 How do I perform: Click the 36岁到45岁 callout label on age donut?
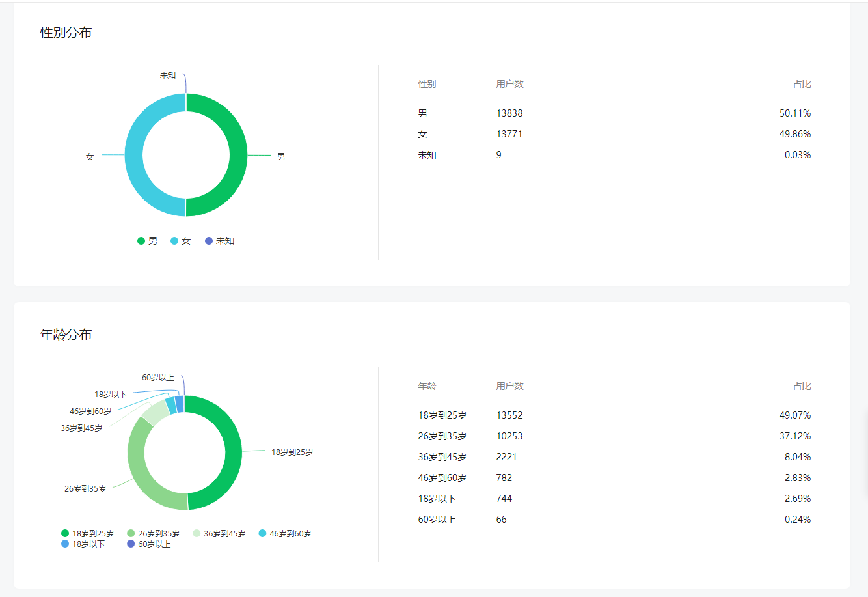coord(81,428)
